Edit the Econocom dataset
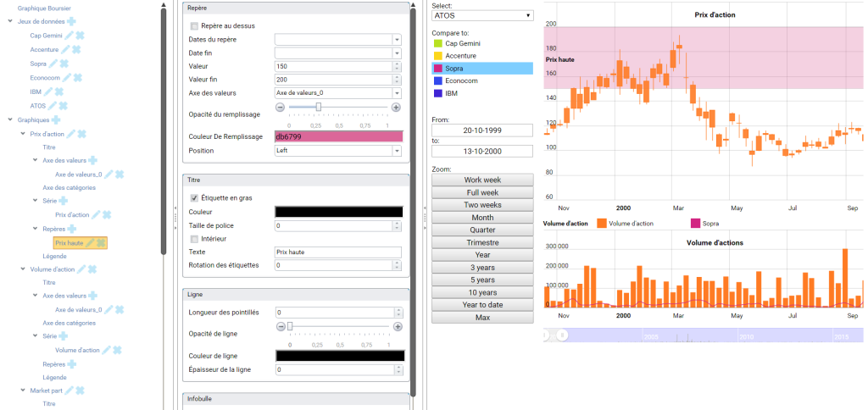Screen dimensions: 868x410 point(66,77)
